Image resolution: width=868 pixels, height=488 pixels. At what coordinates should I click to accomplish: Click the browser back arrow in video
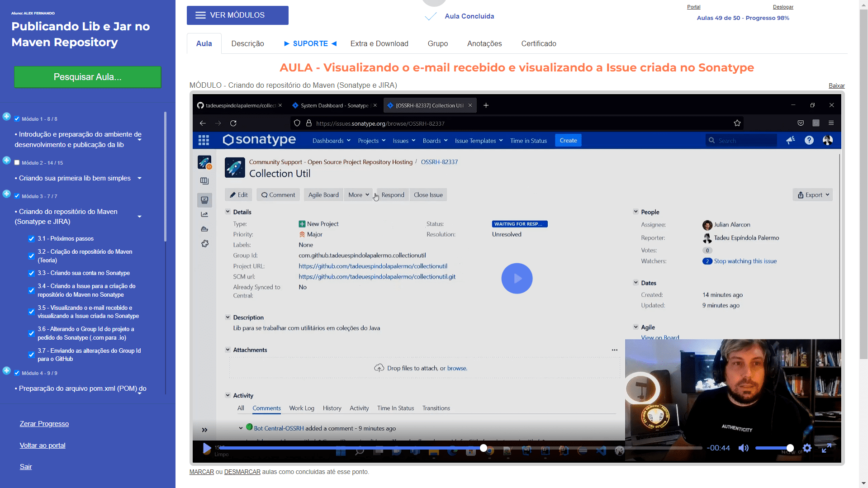203,123
